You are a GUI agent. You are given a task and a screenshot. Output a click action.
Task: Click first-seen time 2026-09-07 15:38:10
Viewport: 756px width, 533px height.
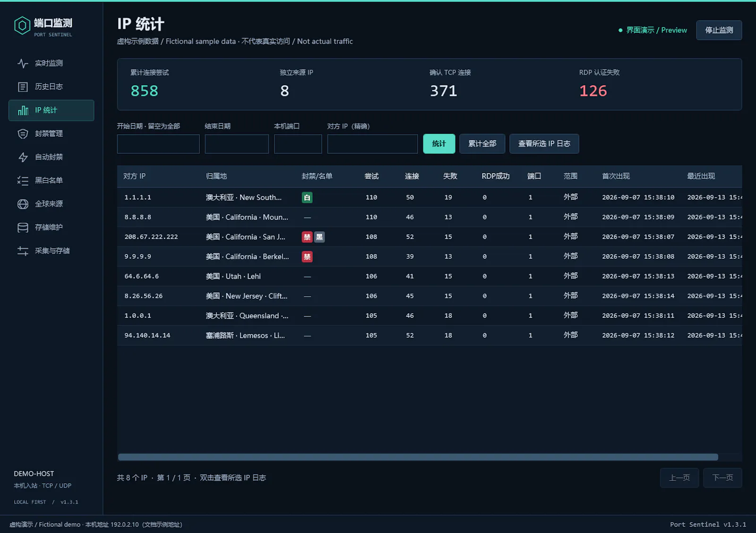638,198
